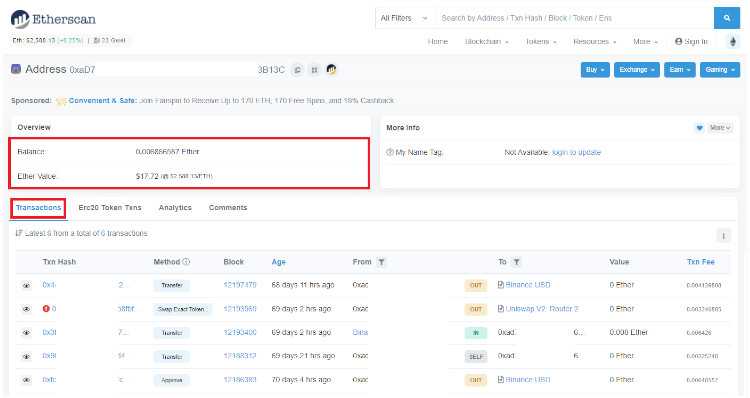Click the round coin icon beside address
This screenshot has height=398, width=750.
[x=331, y=69]
